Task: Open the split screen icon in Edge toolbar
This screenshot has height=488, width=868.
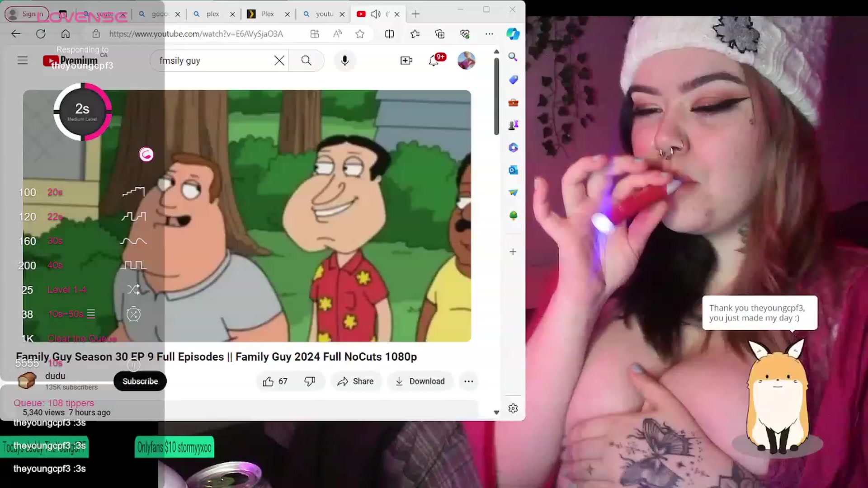Action: (389, 34)
